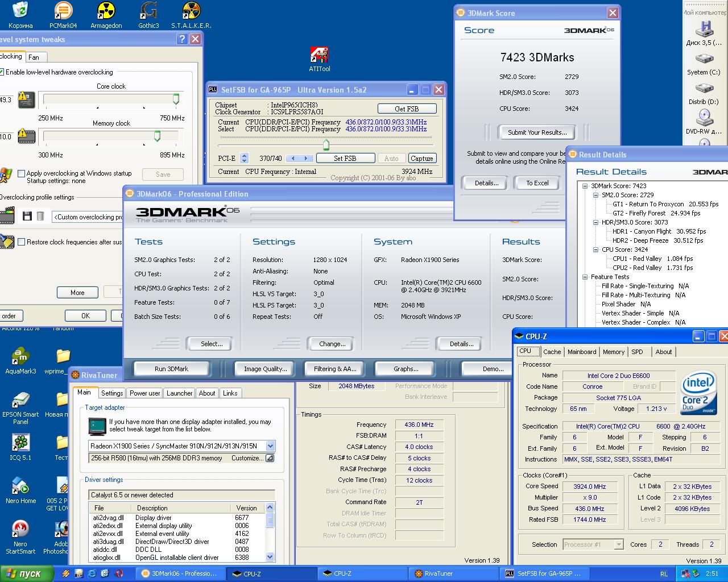Open the Cache tab in CPU-Z

pos(552,352)
